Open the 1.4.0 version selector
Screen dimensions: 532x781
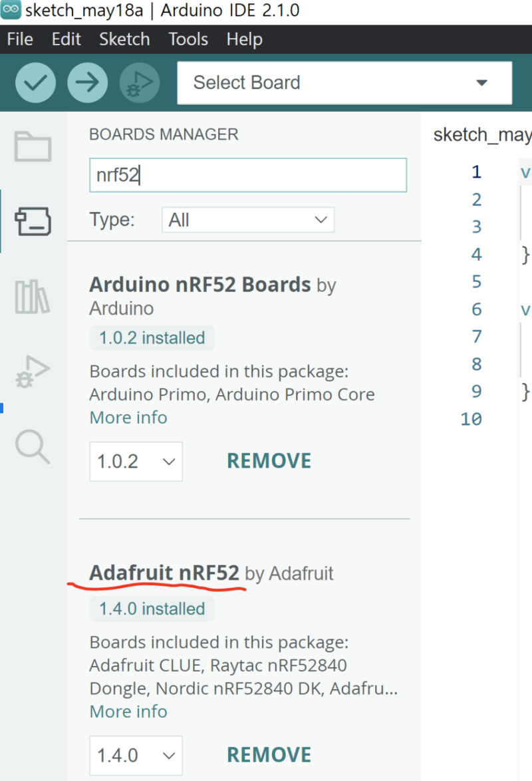point(136,755)
